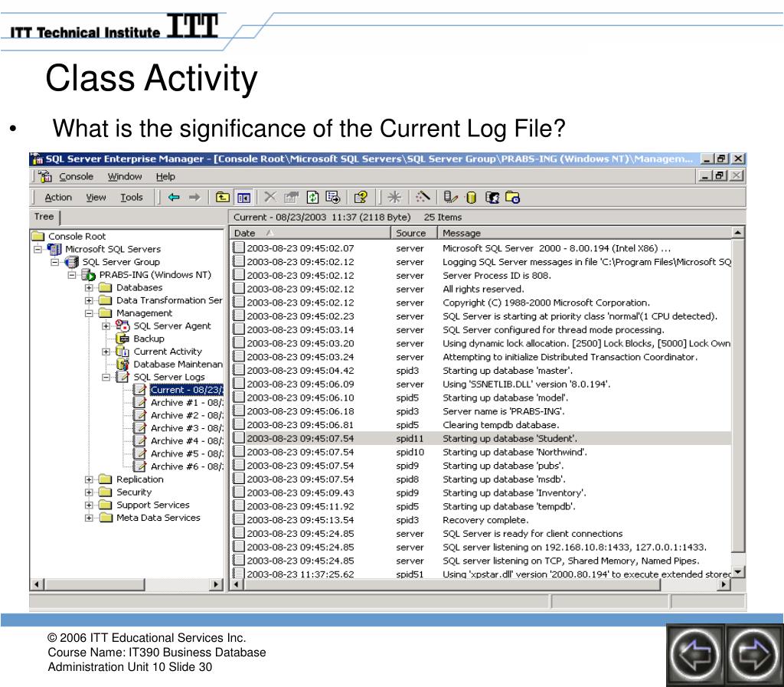The height and width of the screenshot is (687, 784).
Task: Click the Backup node icon
Action: 122,339
